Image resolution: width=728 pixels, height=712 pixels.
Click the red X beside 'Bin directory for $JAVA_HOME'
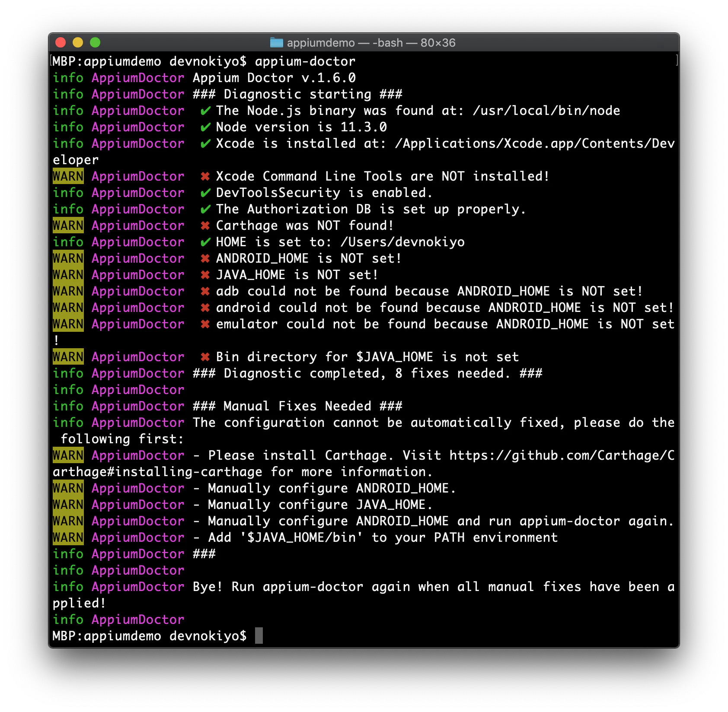[x=205, y=357]
